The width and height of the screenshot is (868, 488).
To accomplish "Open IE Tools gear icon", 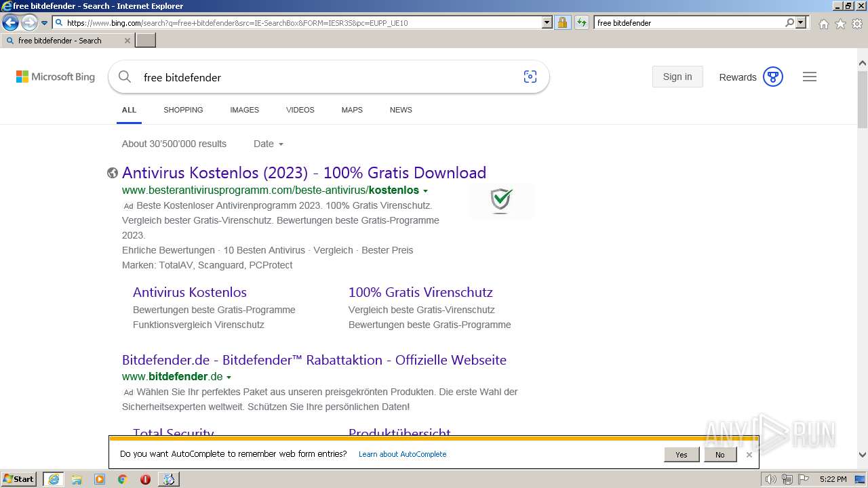I will pyautogui.click(x=857, y=24).
